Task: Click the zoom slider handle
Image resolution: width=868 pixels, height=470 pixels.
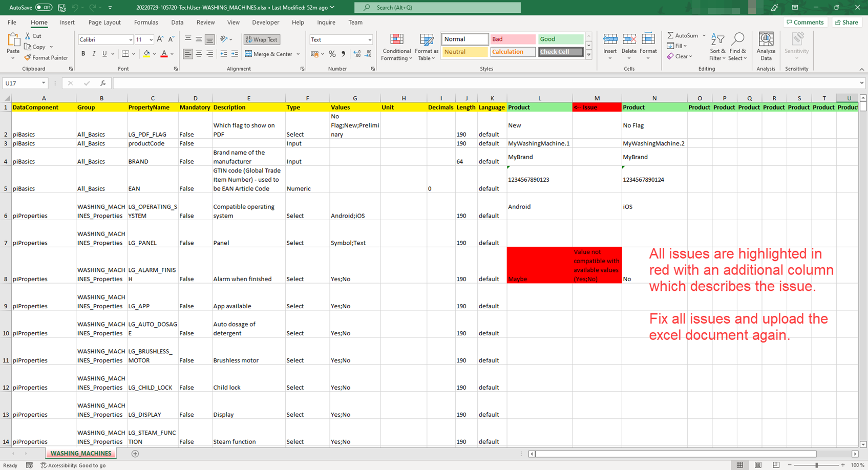Action: 816,465
